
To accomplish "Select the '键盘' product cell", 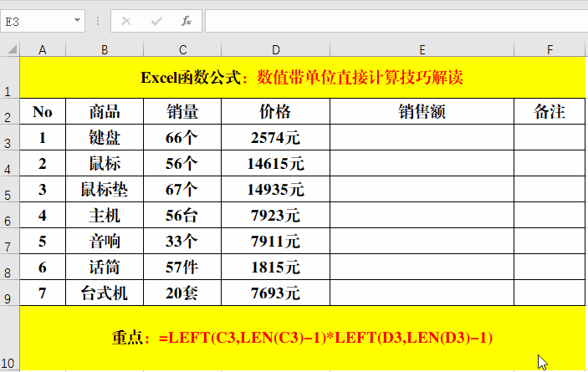I will 105,137.
